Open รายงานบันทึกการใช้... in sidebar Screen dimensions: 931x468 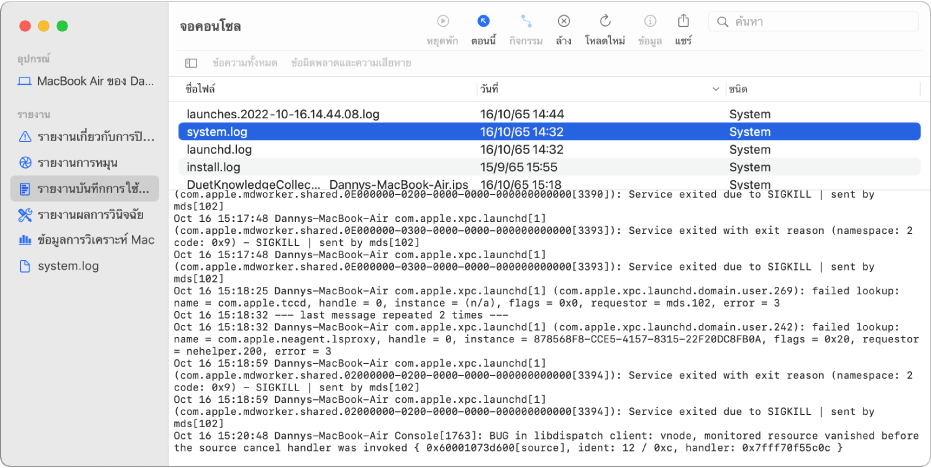[x=84, y=189]
